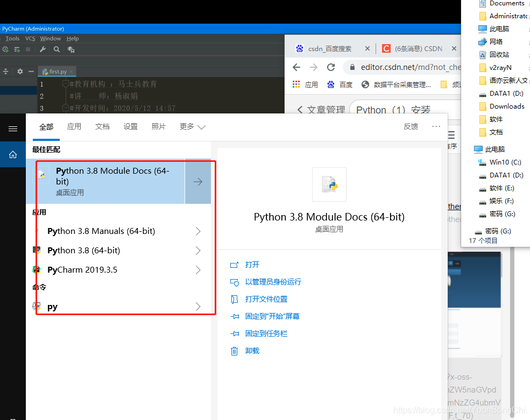Image resolution: width=530 pixels, height=420 pixels.
Task: Switch to the 文档 search tab
Action: [x=102, y=126]
